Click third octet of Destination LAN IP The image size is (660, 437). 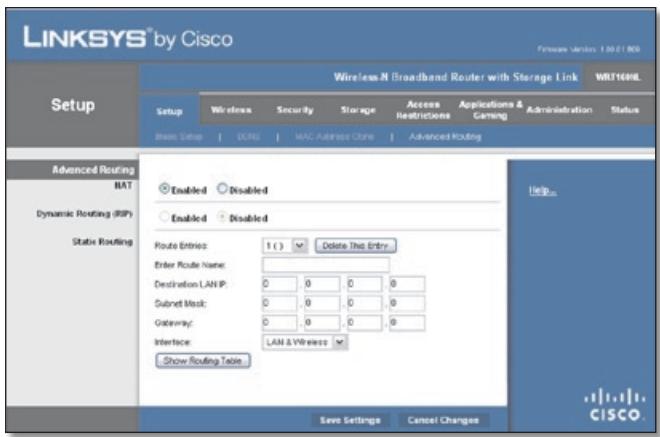(365, 284)
